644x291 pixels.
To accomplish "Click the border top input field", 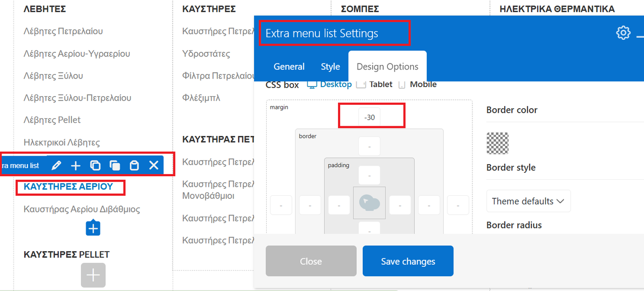I will click(369, 147).
